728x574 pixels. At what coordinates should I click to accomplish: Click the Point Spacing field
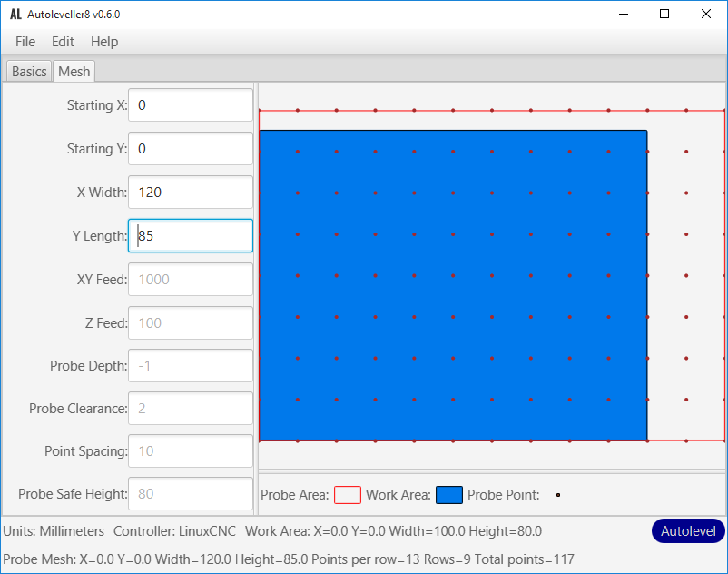click(x=191, y=451)
